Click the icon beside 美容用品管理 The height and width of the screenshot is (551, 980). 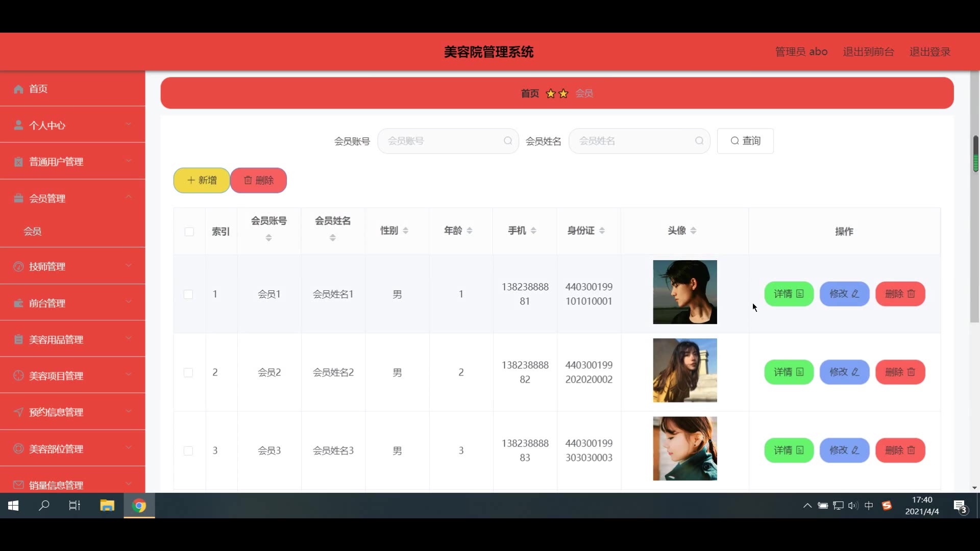18,339
